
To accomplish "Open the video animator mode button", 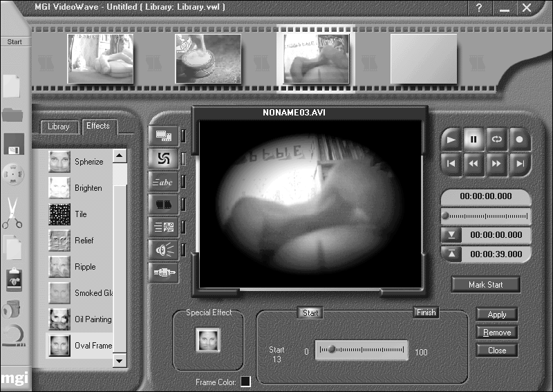I will click(163, 227).
